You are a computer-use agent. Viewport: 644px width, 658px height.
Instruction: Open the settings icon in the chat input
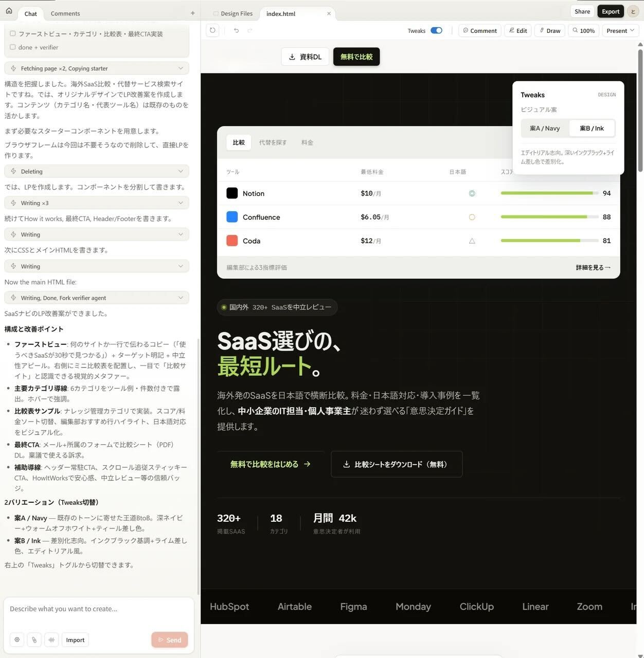click(x=17, y=639)
